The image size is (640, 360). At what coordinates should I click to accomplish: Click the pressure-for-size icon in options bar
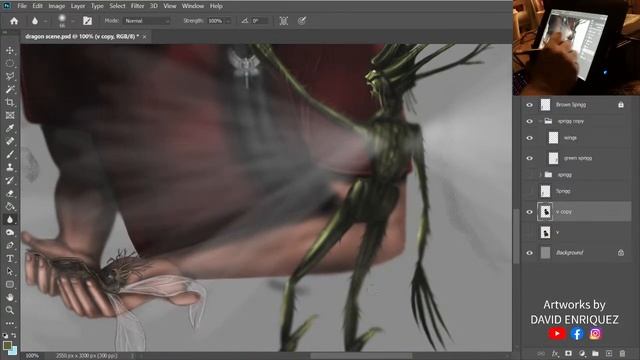point(302,21)
